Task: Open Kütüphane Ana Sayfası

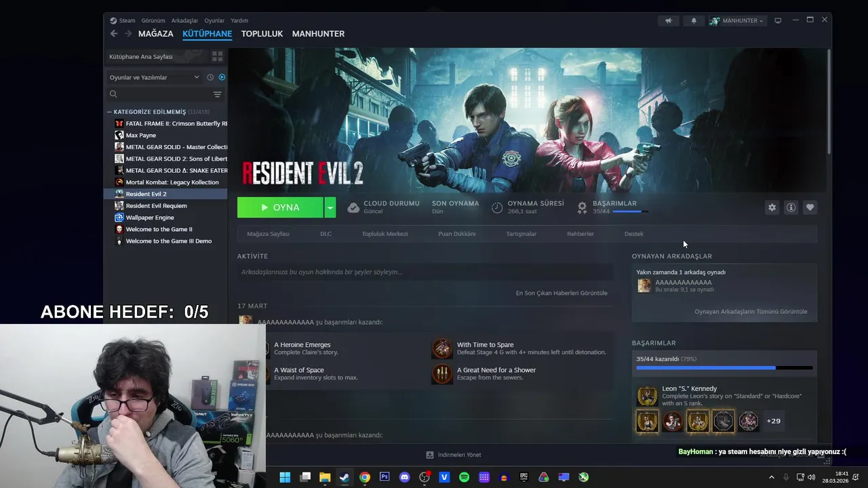Action: point(141,56)
